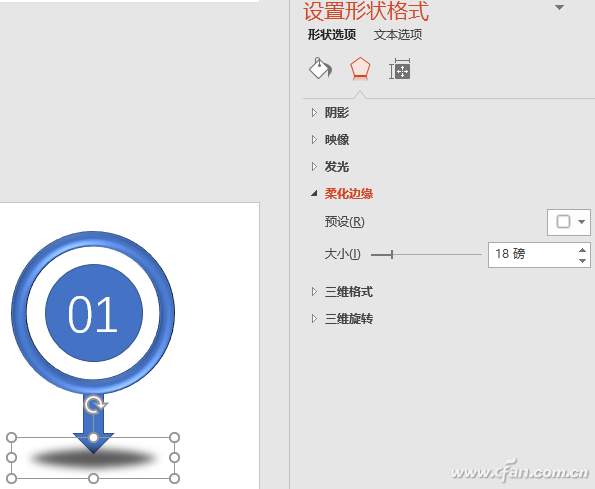Expand the 三维格式 section
Viewport: 595px width, 489px height.
(342, 291)
